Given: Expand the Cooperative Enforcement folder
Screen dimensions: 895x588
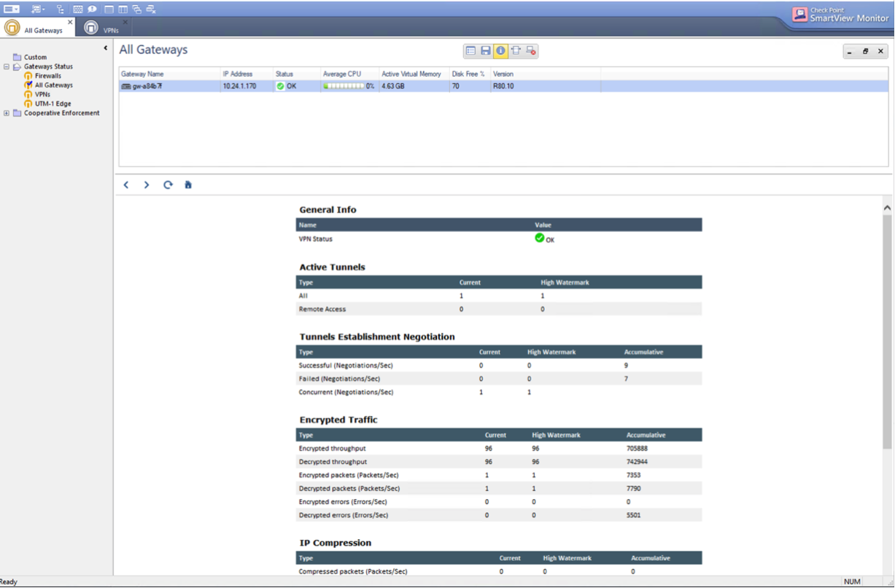Looking at the screenshot, I should click(7, 113).
